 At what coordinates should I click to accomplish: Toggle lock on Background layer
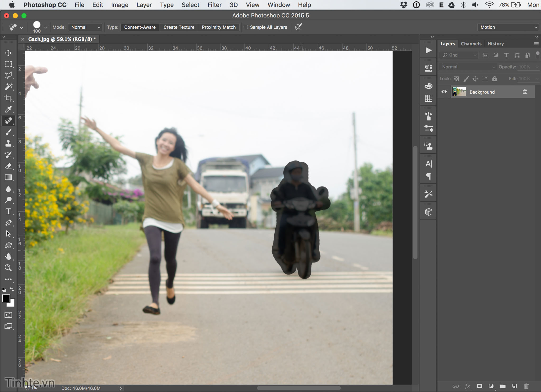(x=524, y=92)
